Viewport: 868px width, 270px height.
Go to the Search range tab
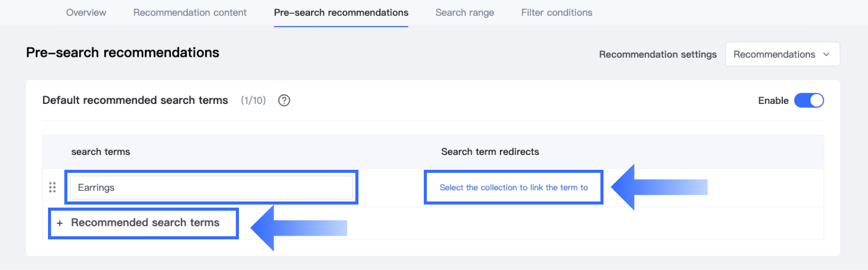click(x=465, y=13)
